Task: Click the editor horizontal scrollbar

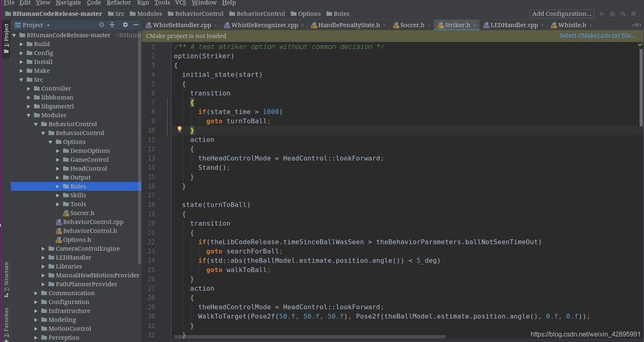Action: pos(310,336)
